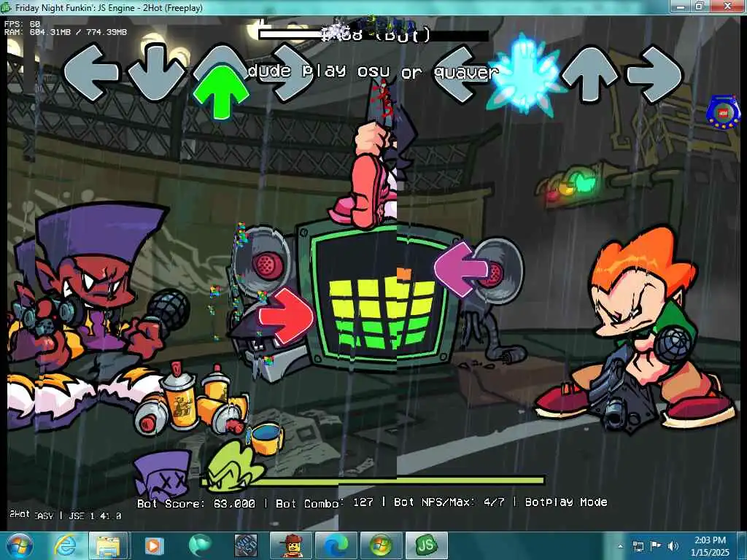Open the media player taskbar icon
747x560 pixels.
153,545
